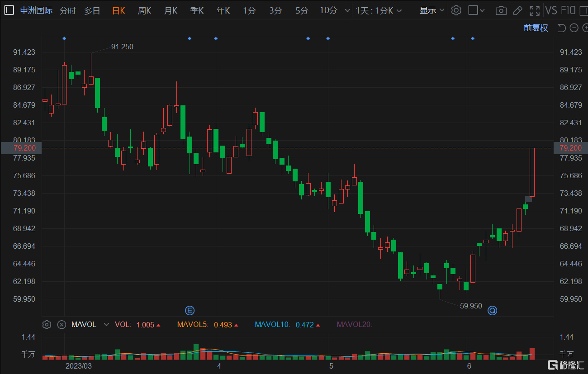Zoom out chart with minus icon
This screenshot has height=374, width=588.
[574, 28]
